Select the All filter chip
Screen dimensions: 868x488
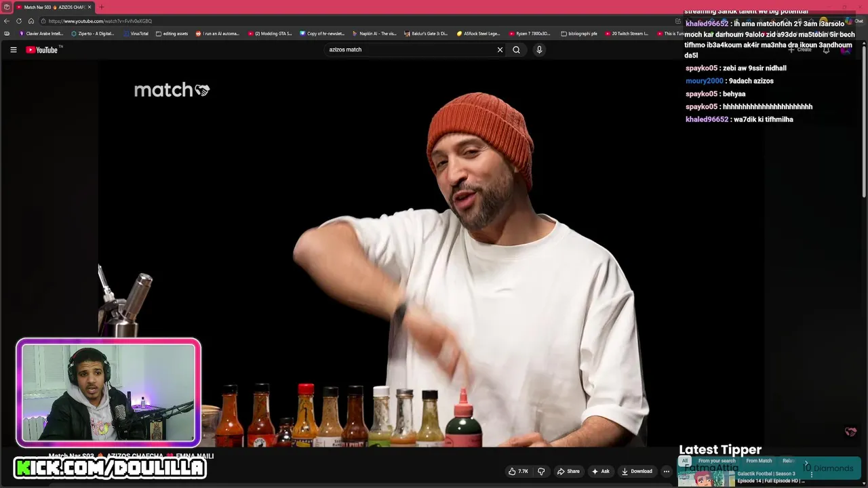(x=685, y=461)
